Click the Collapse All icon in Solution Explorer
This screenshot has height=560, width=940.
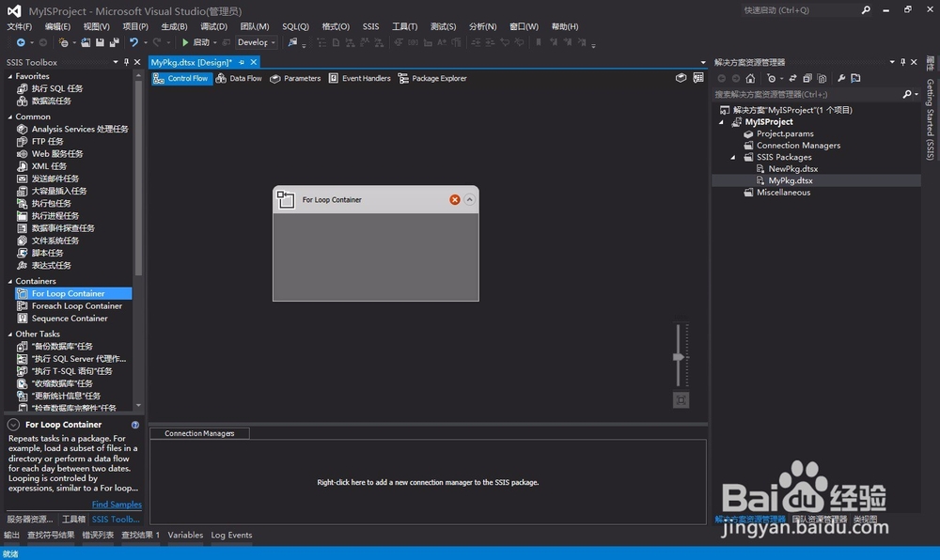point(807,79)
